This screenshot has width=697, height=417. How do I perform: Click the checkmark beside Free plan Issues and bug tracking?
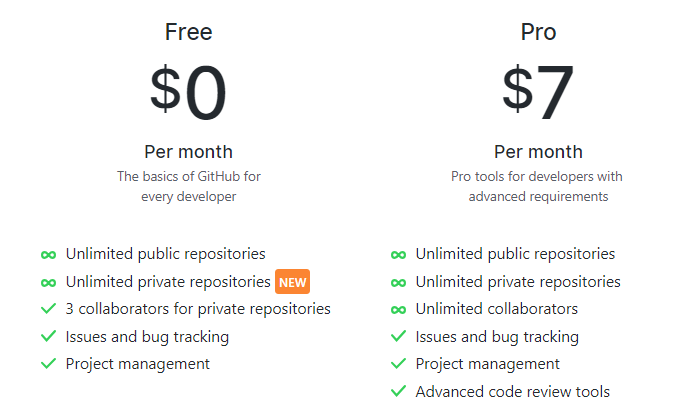click(x=48, y=337)
